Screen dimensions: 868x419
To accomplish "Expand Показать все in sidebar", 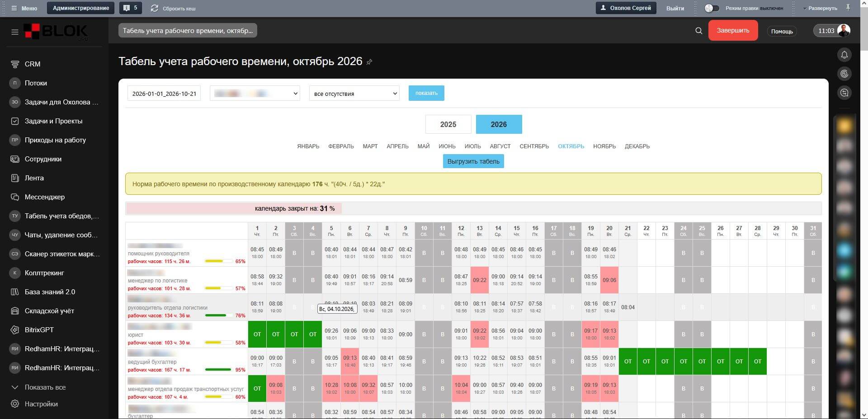I will (45, 387).
